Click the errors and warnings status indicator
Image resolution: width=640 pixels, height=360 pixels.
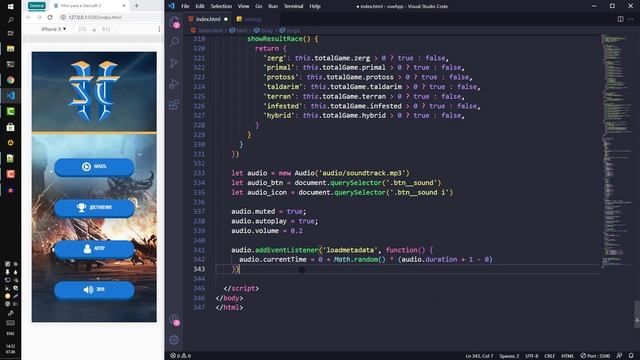[180, 356]
